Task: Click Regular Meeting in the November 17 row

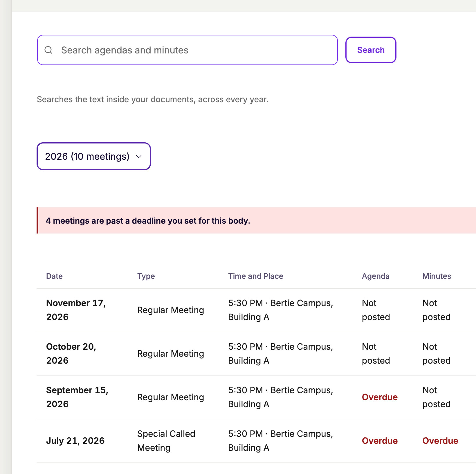Action: tap(170, 310)
